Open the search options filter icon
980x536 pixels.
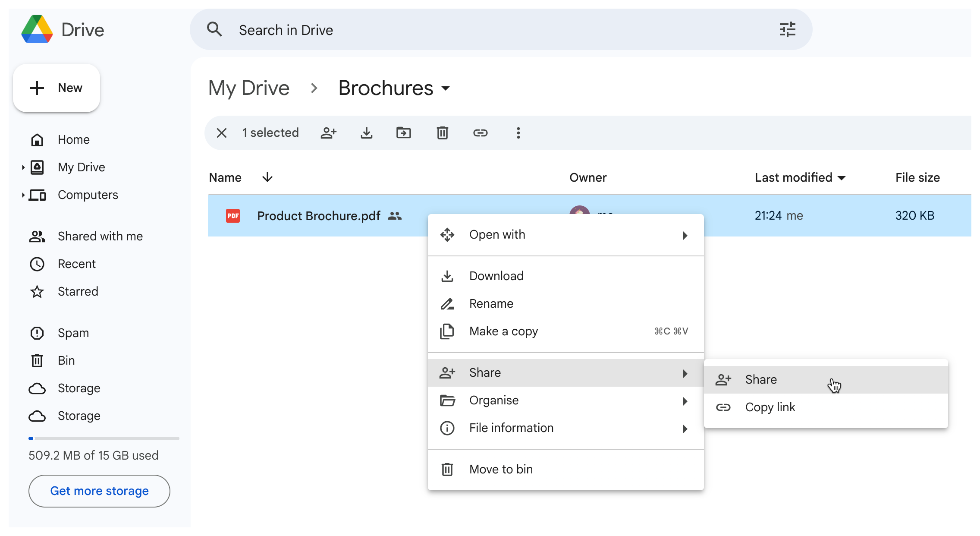[x=788, y=29]
